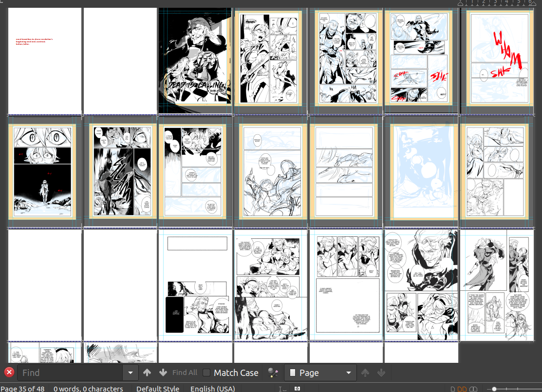
Task: Click the Page 35 of 48 status field
Action: coord(22,389)
